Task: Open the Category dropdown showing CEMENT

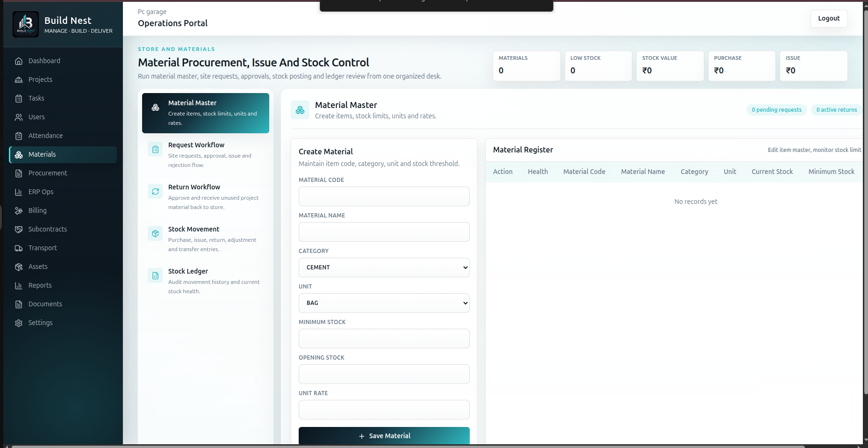Action: [x=384, y=267]
